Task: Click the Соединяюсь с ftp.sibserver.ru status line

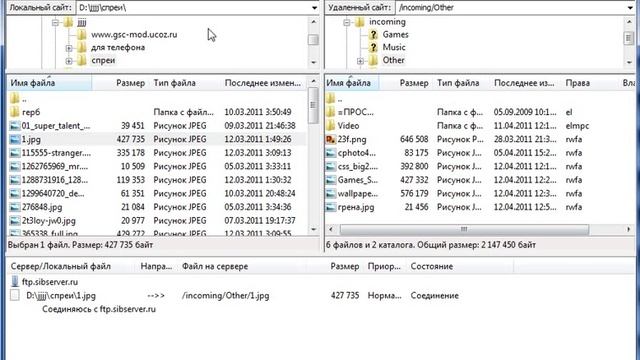Action: pos(99,309)
